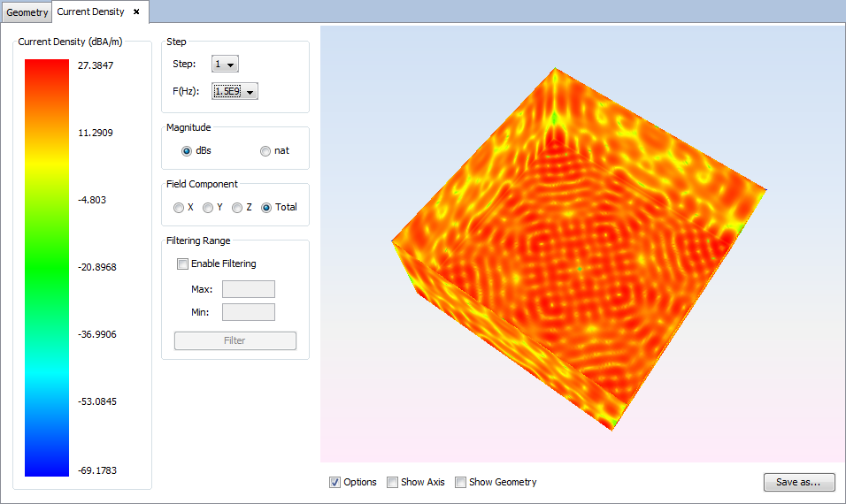Select X field component
Image resolution: width=846 pixels, height=504 pixels.
(179, 208)
